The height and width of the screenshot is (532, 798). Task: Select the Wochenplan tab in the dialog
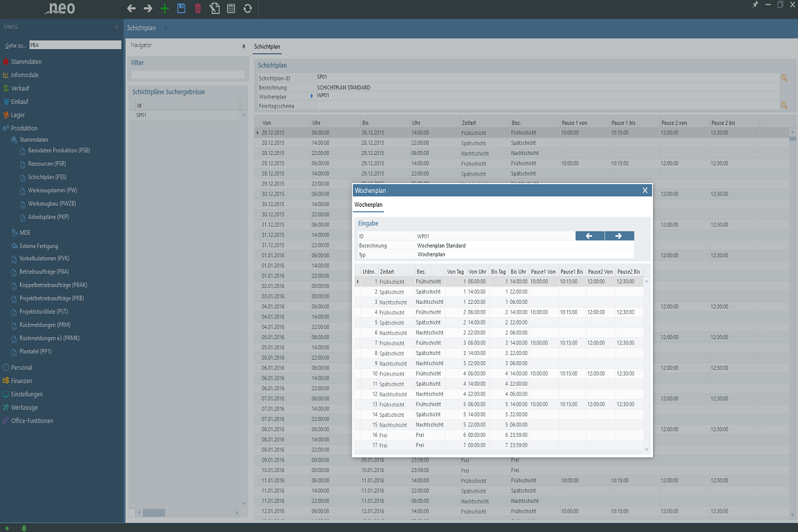point(368,205)
